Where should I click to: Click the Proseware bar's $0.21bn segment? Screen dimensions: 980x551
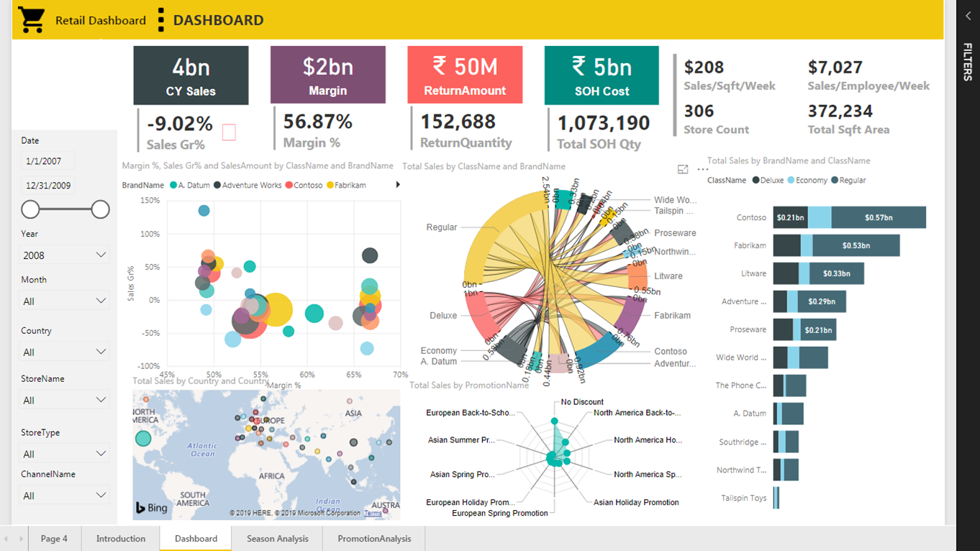click(x=818, y=329)
